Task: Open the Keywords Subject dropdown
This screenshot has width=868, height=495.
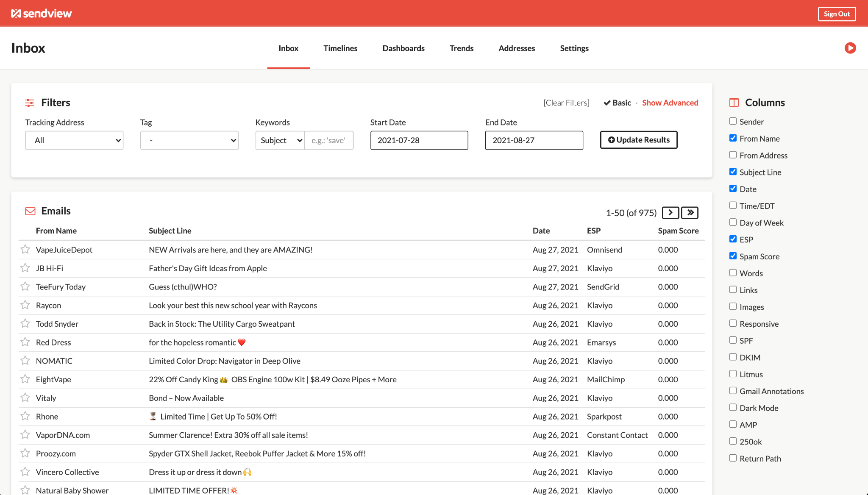Action: (280, 140)
